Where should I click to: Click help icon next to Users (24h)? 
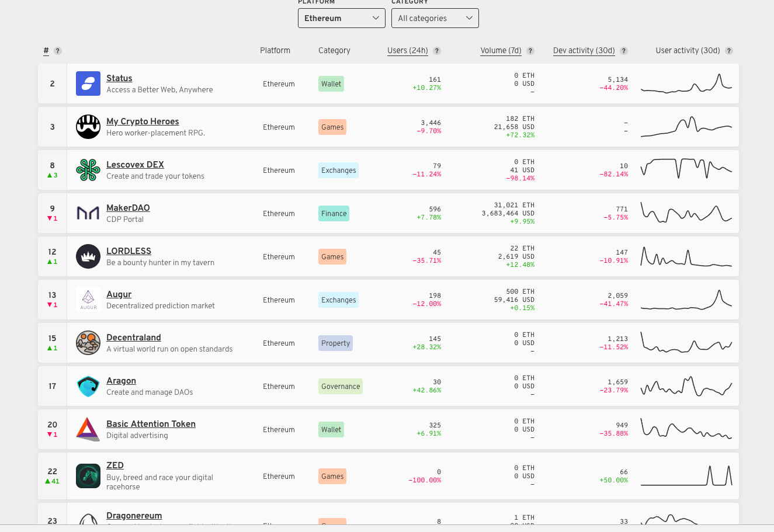[437, 51]
